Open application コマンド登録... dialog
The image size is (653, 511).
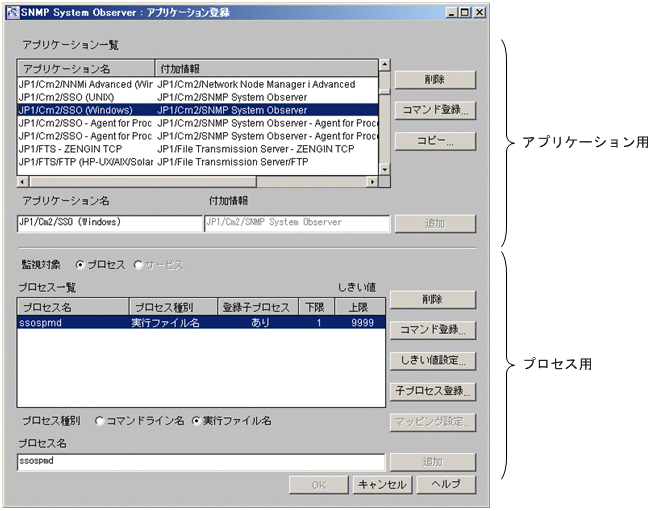tap(435, 110)
